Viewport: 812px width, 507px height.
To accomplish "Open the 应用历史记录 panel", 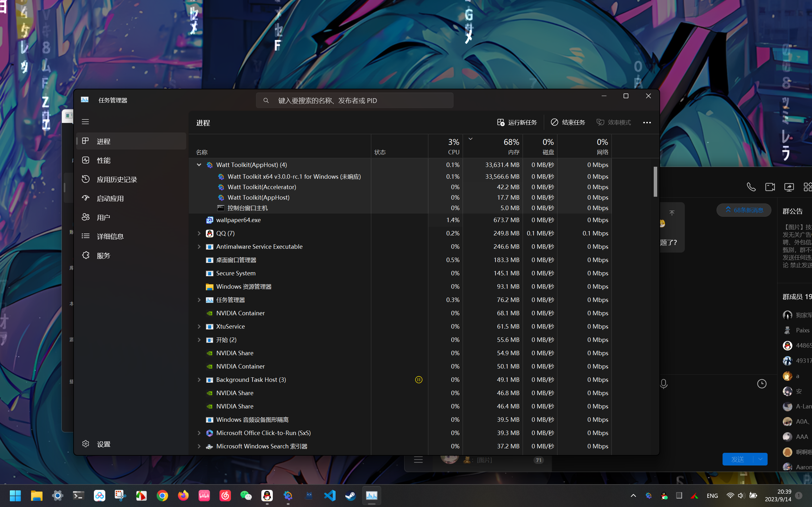I will tap(117, 179).
